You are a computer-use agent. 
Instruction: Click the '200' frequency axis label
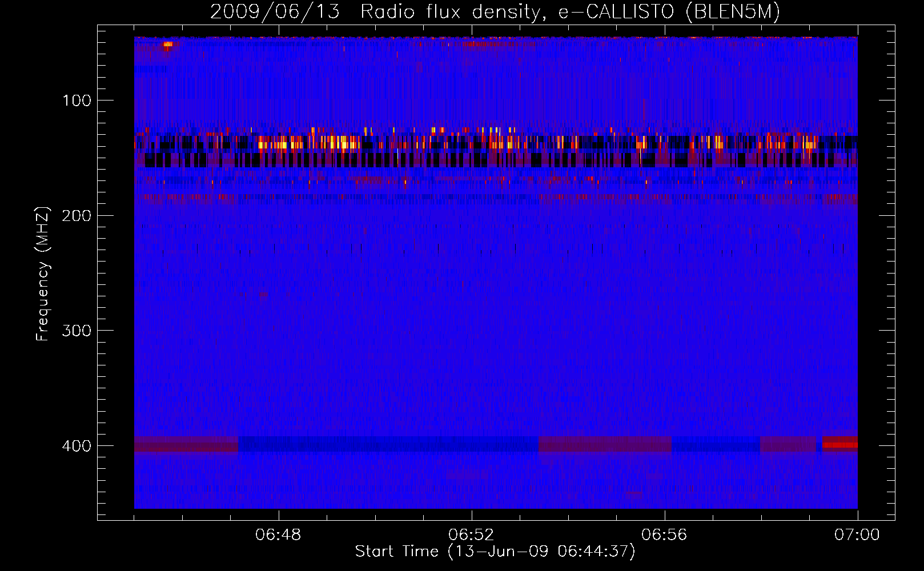77,216
